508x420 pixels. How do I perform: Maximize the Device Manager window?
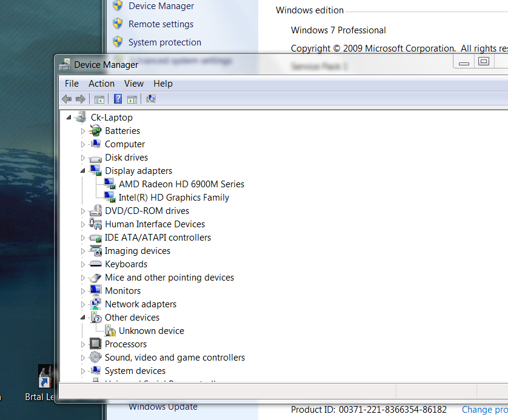click(x=484, y=61)
